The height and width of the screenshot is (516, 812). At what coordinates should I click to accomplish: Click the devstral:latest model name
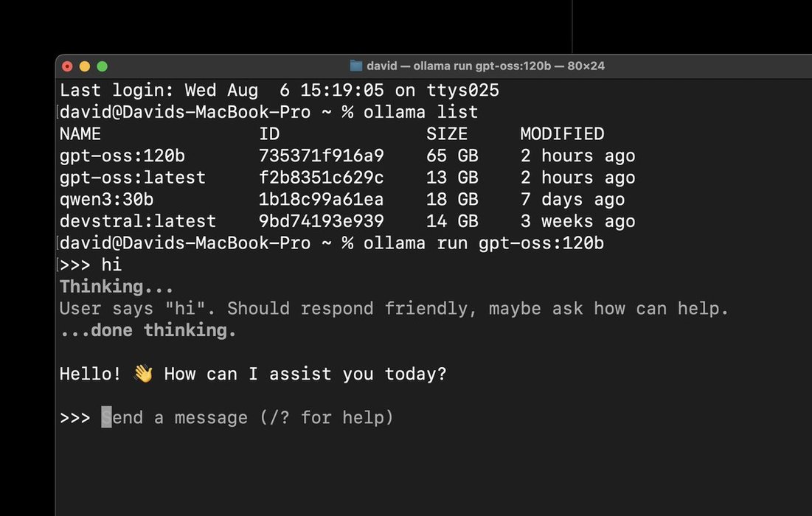(x=138, y=221)
